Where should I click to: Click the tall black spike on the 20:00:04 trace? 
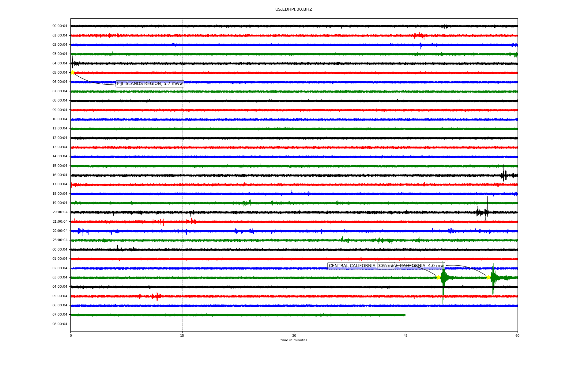coord(487,206)
